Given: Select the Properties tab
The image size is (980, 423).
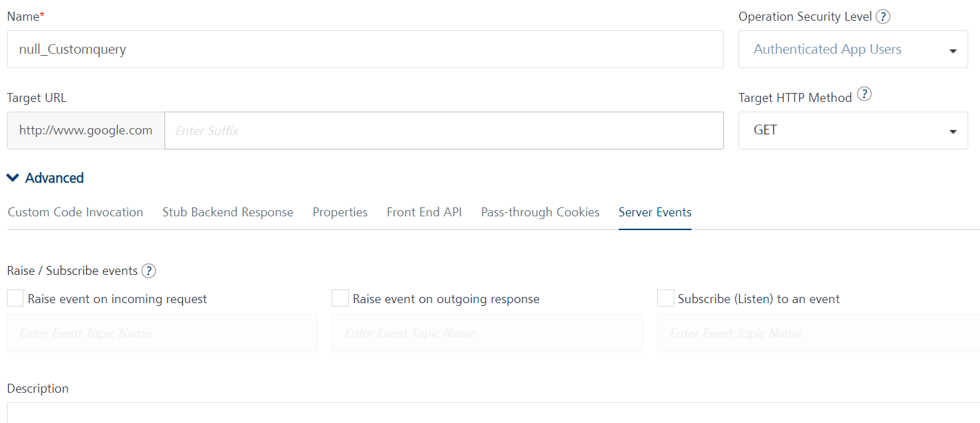Looking at the screenshot, I should [x=340, y=212].
